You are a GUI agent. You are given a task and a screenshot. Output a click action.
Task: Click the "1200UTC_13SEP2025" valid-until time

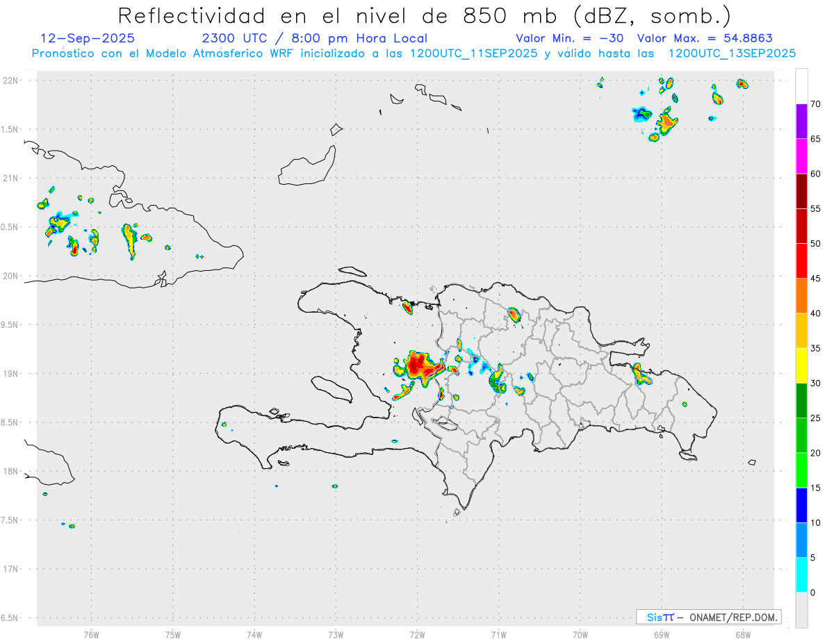click(732, 53)
